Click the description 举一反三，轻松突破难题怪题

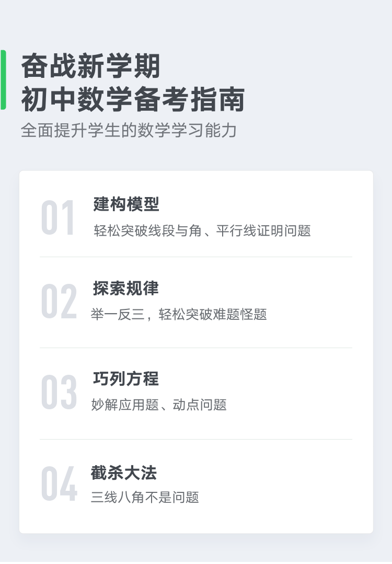coord(179,314)
